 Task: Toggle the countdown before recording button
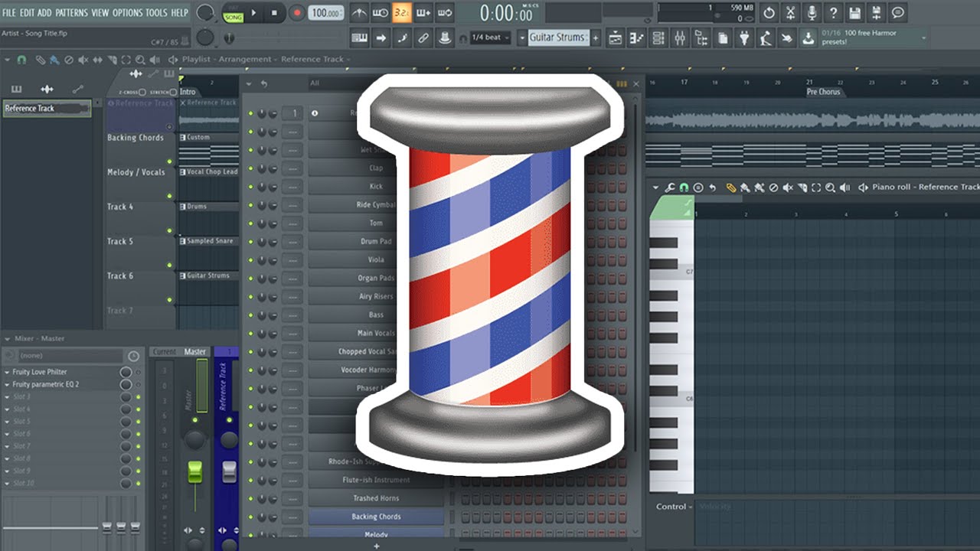point(401,13)
